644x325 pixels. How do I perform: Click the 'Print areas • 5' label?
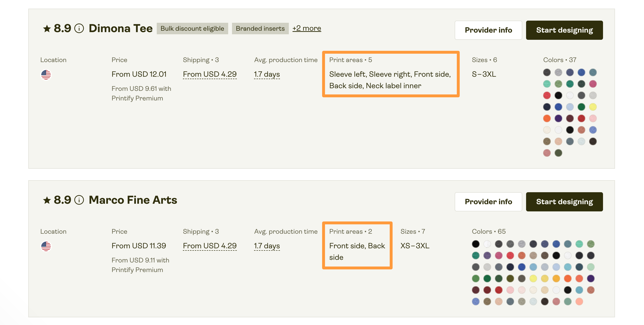[x=350, y=60]
